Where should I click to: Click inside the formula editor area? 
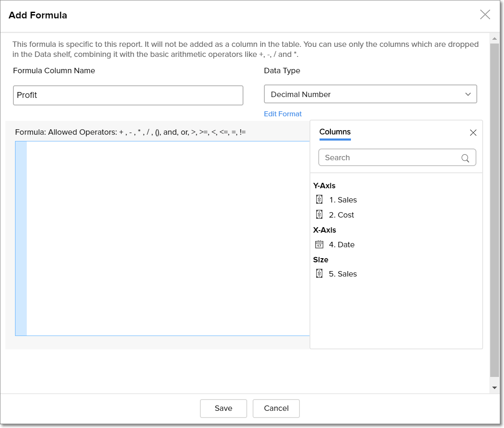pyautogui.click(x=167, y=238)
